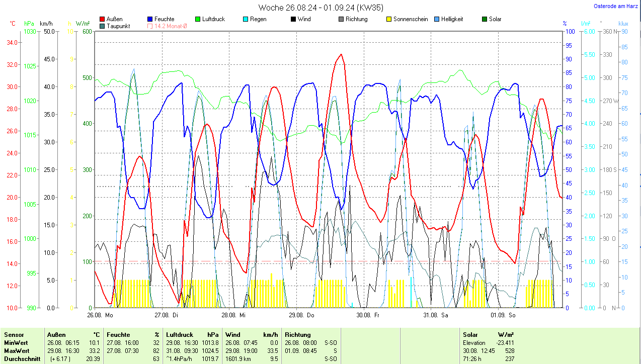Screen dimensions: 641x364
Task: Click the light blue Helligkeit legend square
Action: click(x=437, y=20)
